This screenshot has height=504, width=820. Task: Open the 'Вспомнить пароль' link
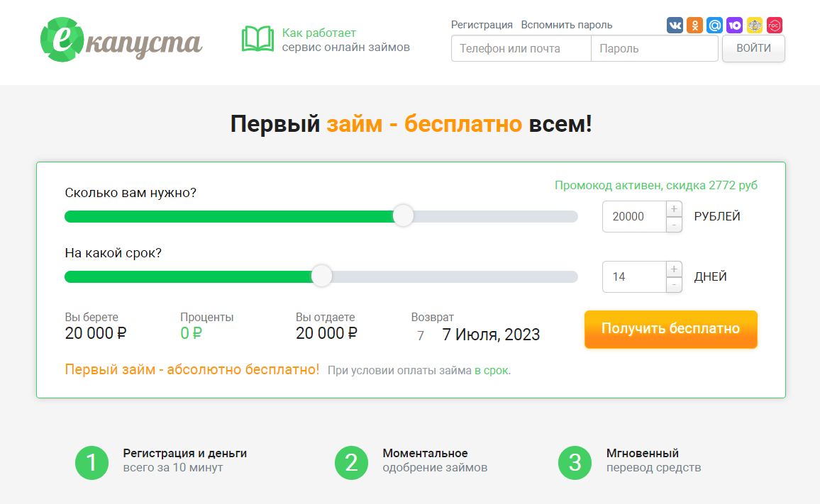pos(566,25)
